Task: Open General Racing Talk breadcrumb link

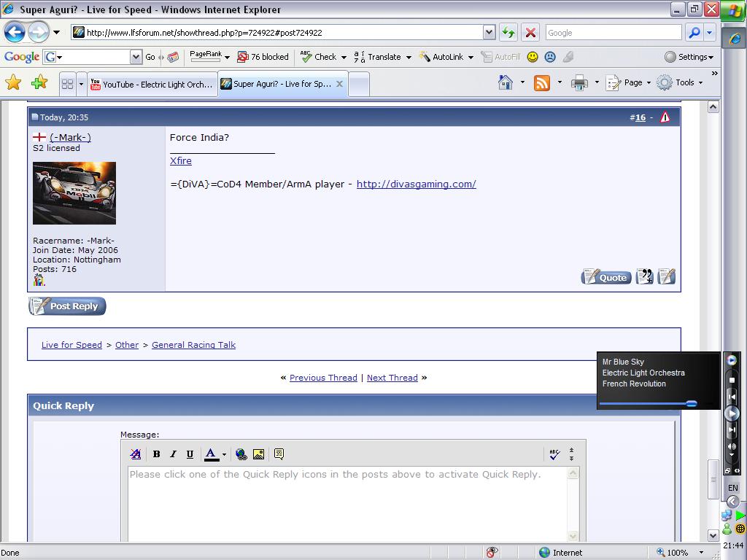Action: click(193, 345)
